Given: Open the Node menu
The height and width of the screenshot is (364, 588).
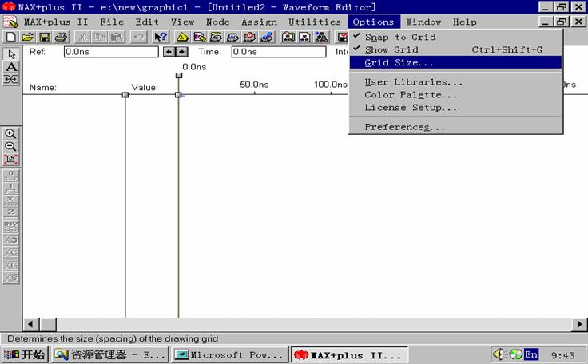Looking at the screenshot, I should [x=217, y=22].
